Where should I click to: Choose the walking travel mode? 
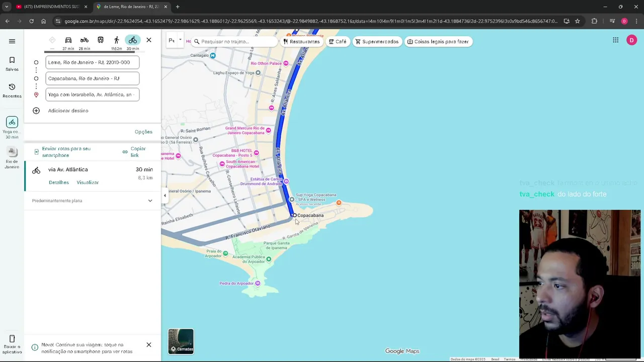[x=117, y=40]
